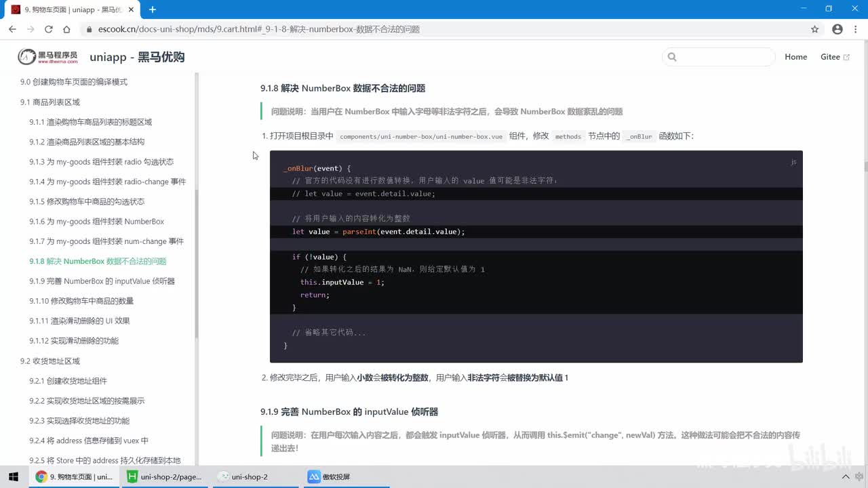Go to 9.2.4 将 address 信息存储到 vuex 中
The image size is (868, 488).
[89, 441]
